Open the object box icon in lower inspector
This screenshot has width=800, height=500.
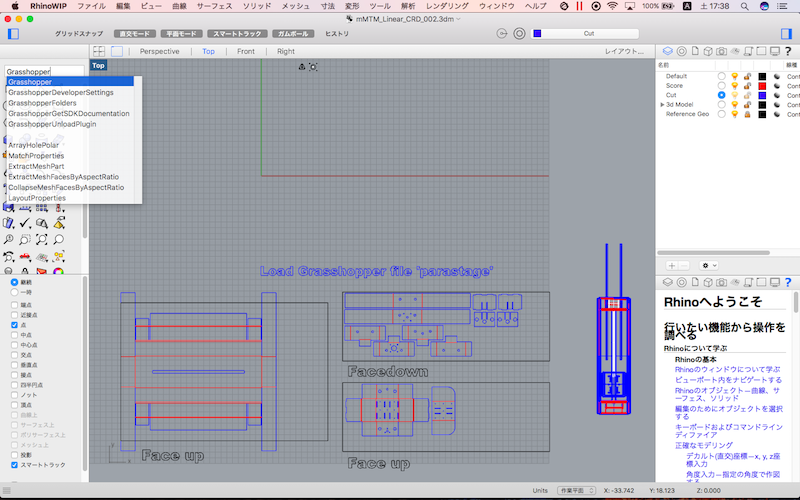click(x=708, y=282)
